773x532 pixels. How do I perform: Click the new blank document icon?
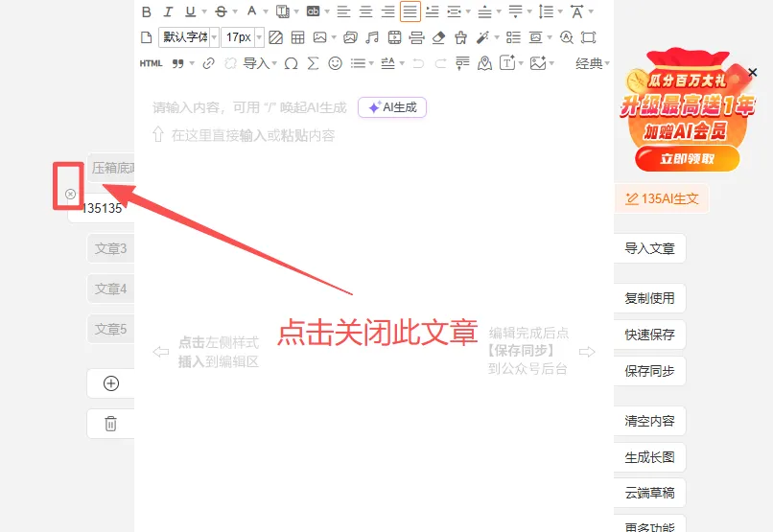click(147, 37)
